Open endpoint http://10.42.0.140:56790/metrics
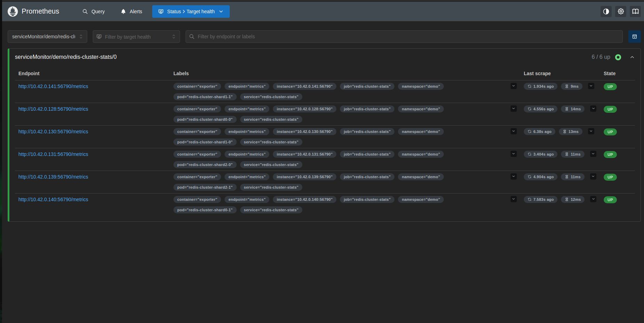Screen dimensions: 644x323 click(x=53, y=199)
